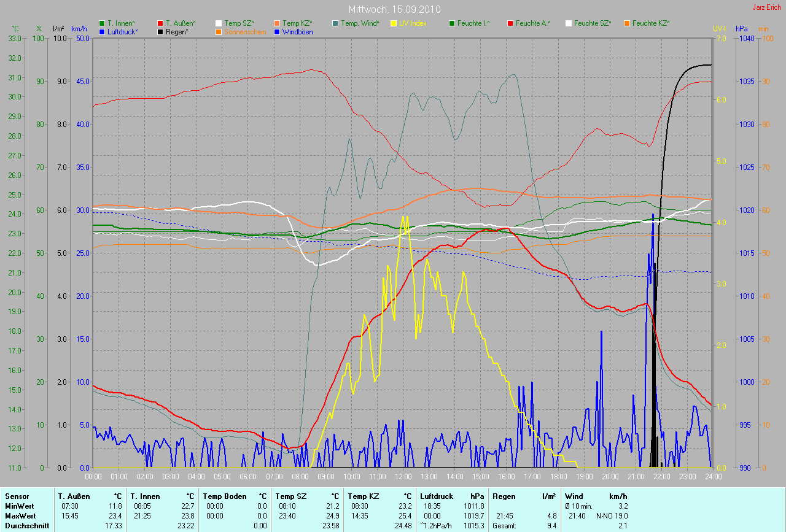Click the hPa axis unit label
This screenshot has height=532, width=786.
(x=742, y=29)
